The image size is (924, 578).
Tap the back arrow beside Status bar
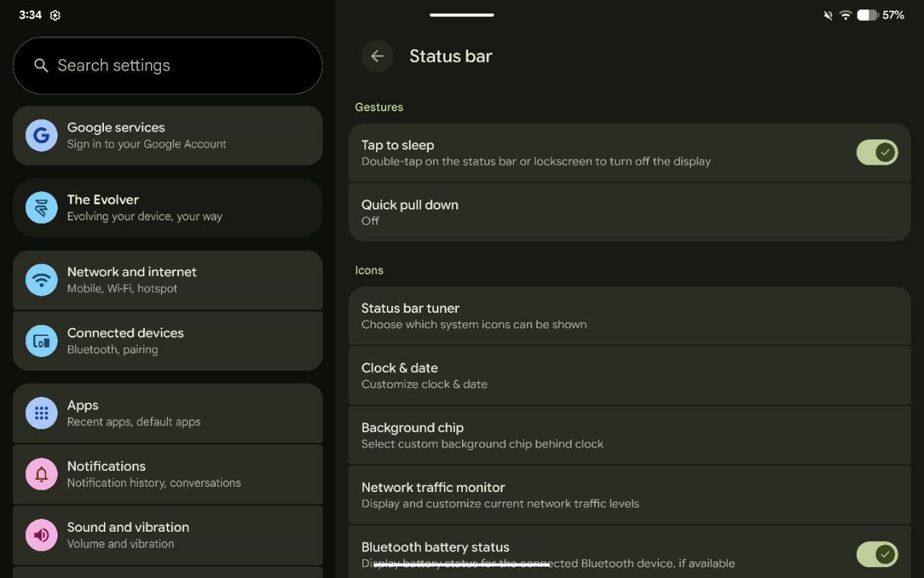(377, 56)
